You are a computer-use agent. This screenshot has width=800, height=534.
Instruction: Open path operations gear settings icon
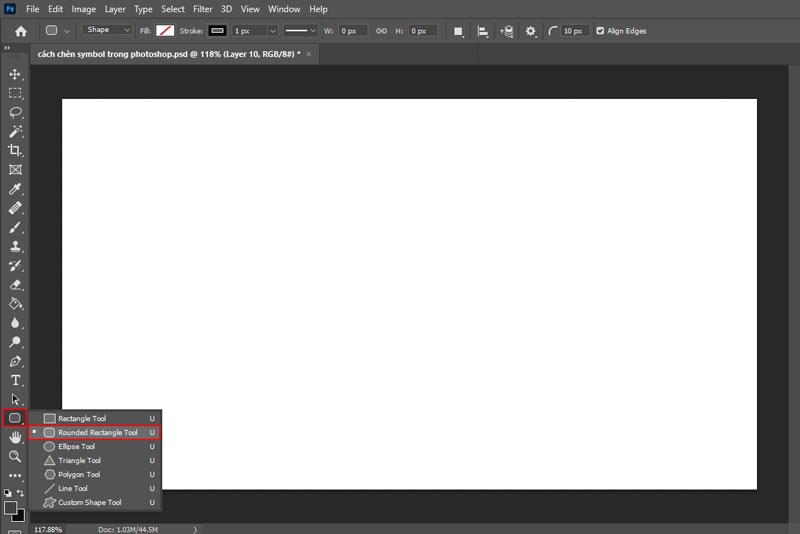(530, 31)
